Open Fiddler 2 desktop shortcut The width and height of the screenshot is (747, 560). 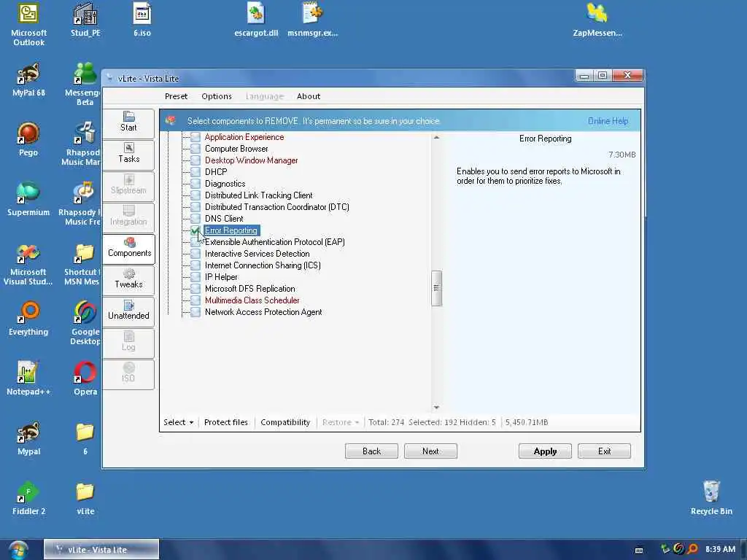click(28, 499)
